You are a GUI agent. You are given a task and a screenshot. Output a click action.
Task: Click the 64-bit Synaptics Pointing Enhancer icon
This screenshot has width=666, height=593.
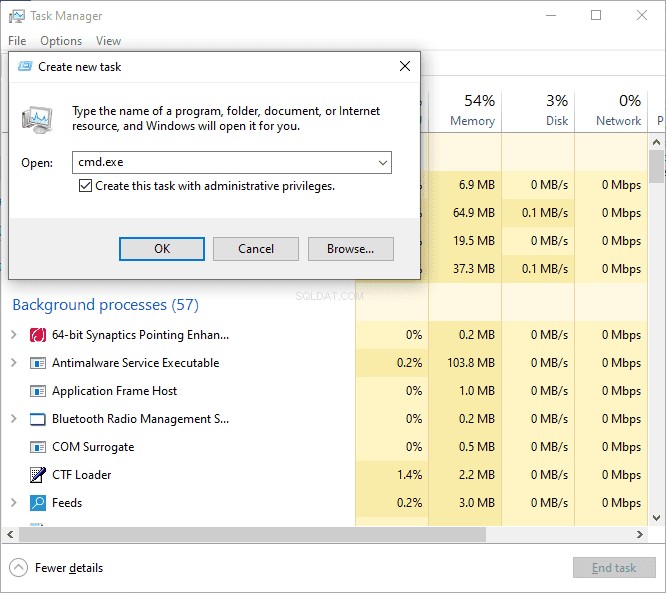38,335
